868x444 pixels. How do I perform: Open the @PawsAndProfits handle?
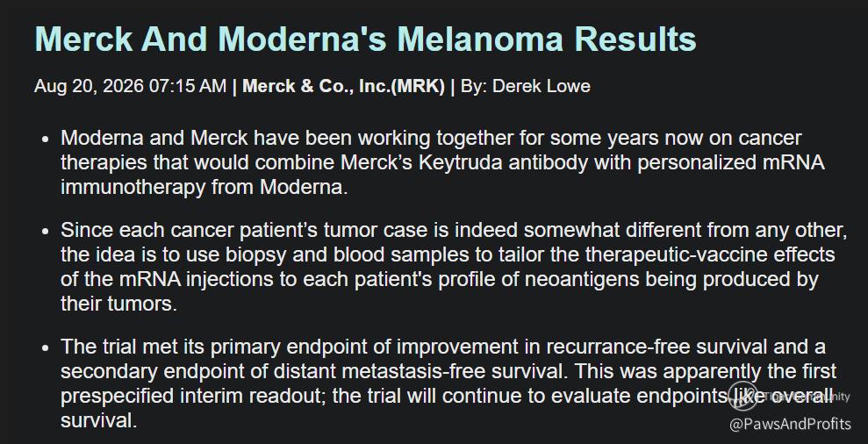pyautogui.click(x=790, y=425)
